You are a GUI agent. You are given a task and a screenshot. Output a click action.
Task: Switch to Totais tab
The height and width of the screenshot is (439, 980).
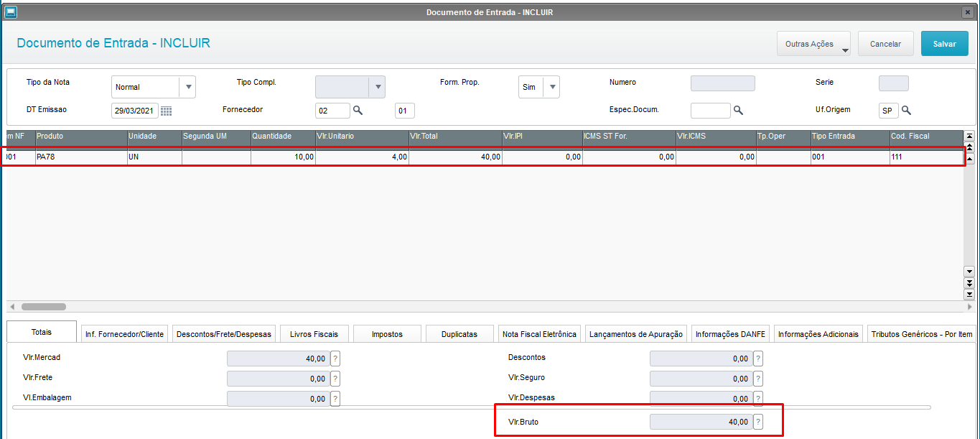[x=41, y=333]
